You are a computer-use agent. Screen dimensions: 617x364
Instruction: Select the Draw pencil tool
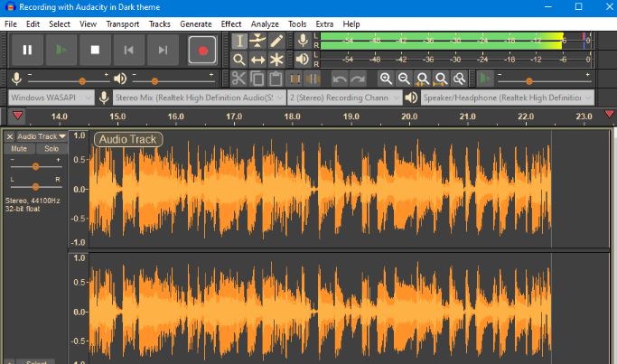[x=276, y=41]
